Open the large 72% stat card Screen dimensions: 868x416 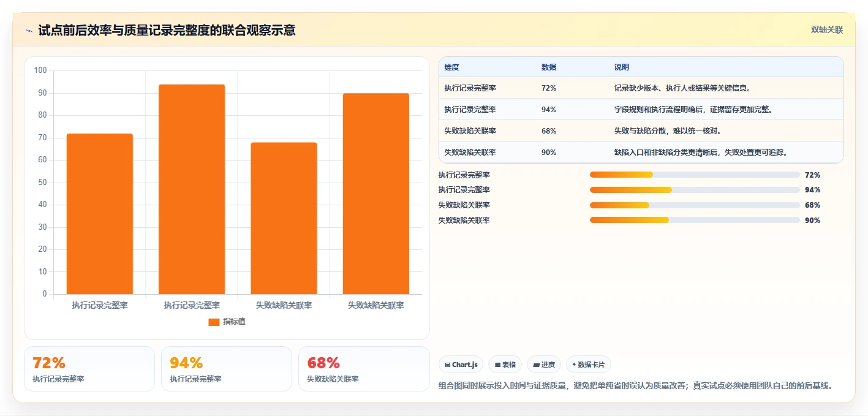click(x=89, y=369)
